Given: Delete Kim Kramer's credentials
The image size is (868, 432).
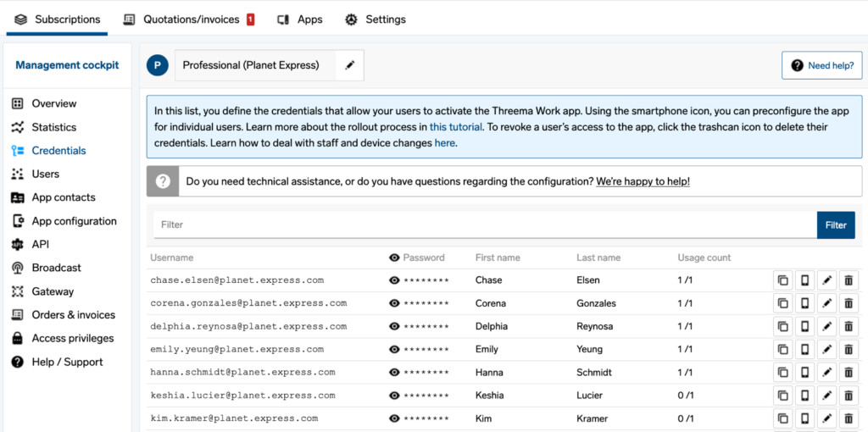Looking at the screenshot, I should coord(849,418).
